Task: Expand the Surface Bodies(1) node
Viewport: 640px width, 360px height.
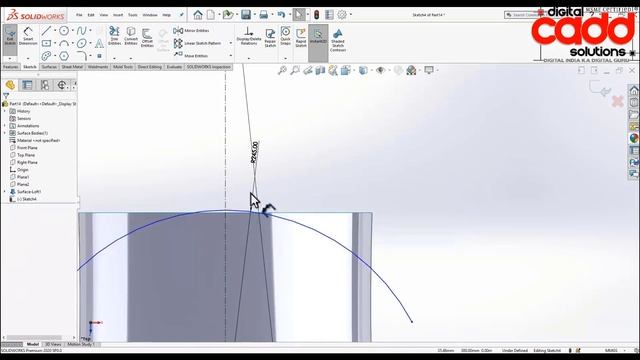Action: click(x=5, y=133)
